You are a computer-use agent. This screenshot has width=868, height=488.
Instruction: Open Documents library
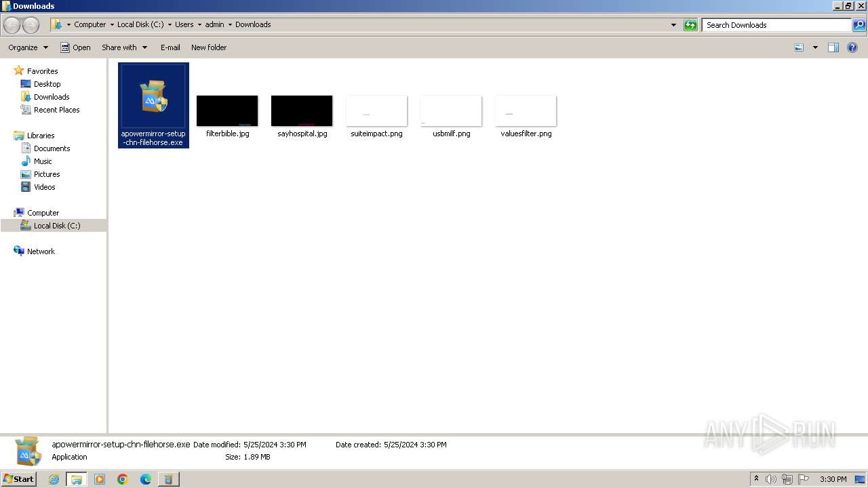click(x=52, y=148)
